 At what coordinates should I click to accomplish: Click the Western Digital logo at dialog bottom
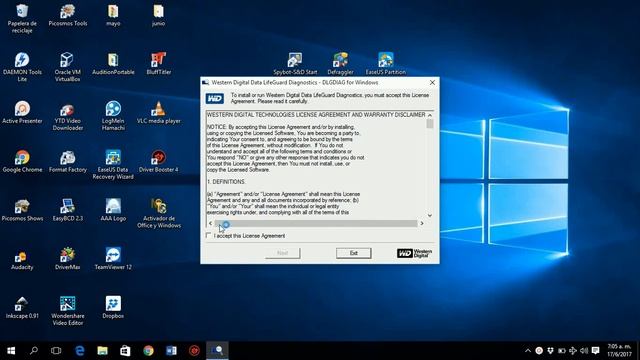pos(414,253)
